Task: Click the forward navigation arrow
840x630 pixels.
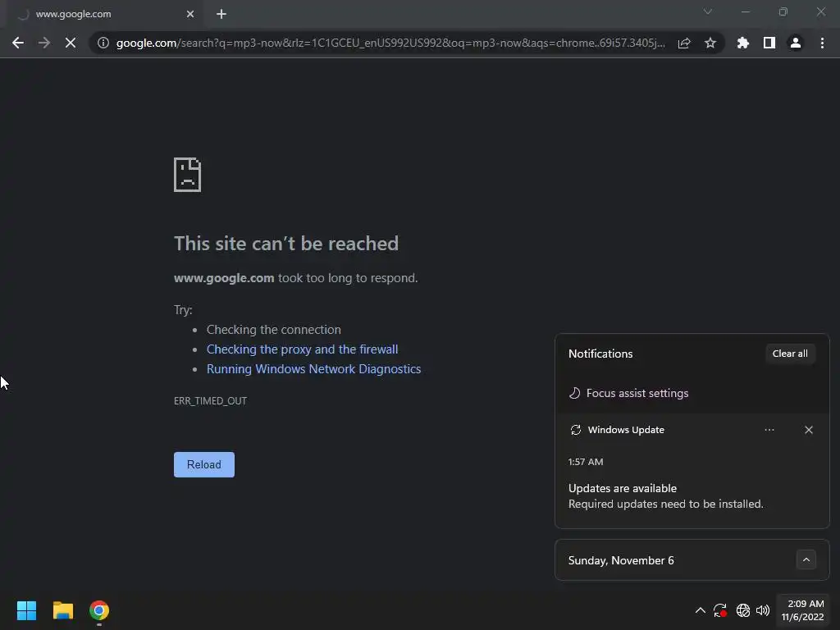Action: coord(44,43)
